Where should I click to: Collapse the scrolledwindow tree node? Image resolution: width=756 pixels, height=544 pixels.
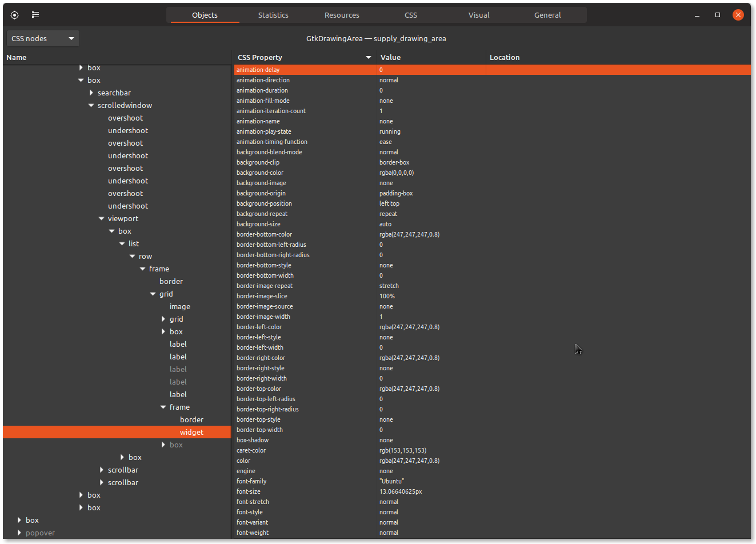pos(91,105)
